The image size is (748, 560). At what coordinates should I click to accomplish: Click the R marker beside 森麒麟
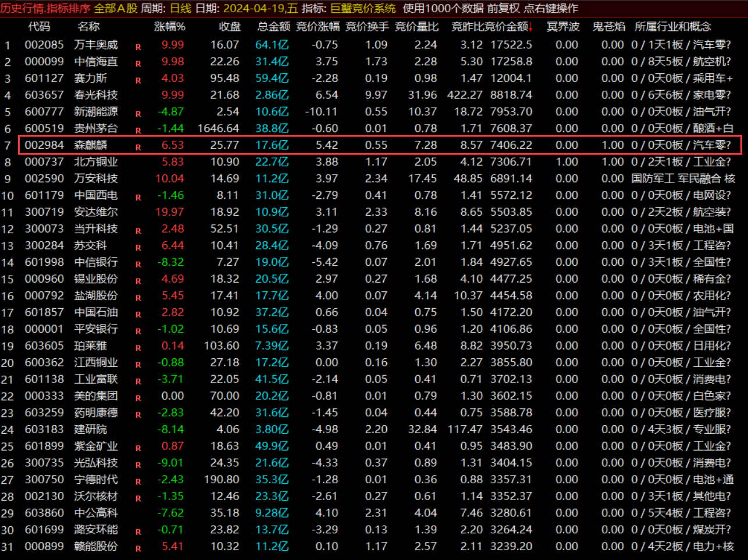pyautogui.click(x=138, y=148)
